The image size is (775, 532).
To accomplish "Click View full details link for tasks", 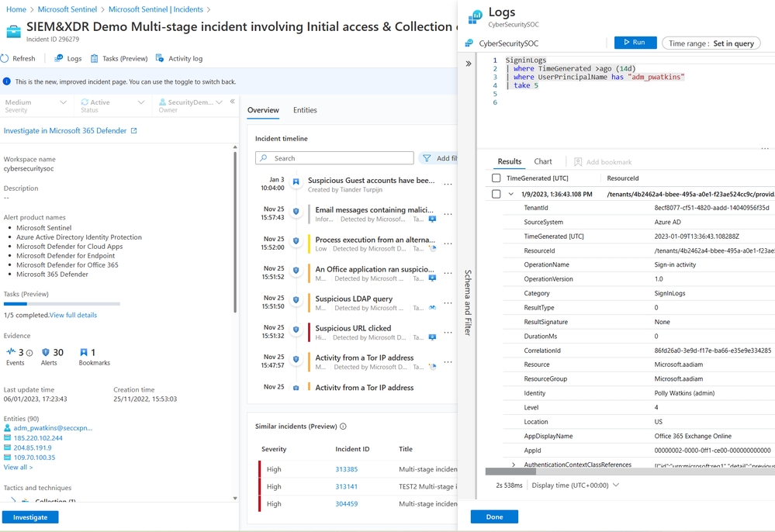I will coord(73,315).
